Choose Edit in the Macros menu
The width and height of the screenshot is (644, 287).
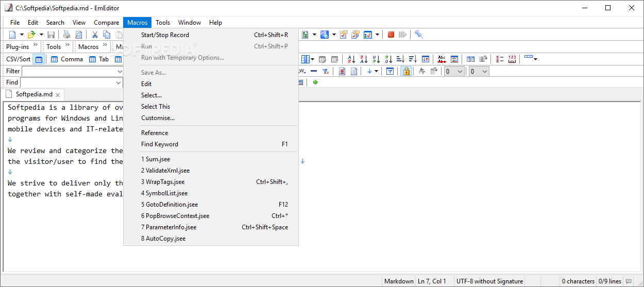point(211,84)
